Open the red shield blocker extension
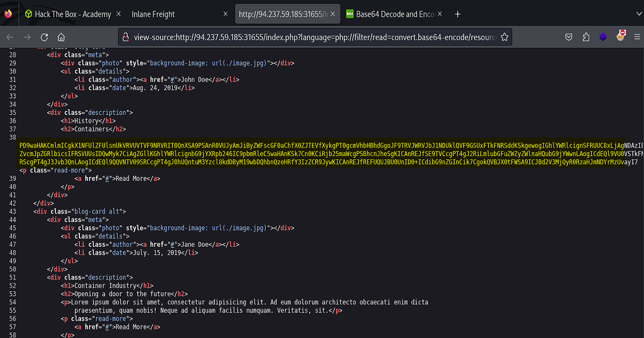Screen dimensions: 644x338 pos(621,36)
